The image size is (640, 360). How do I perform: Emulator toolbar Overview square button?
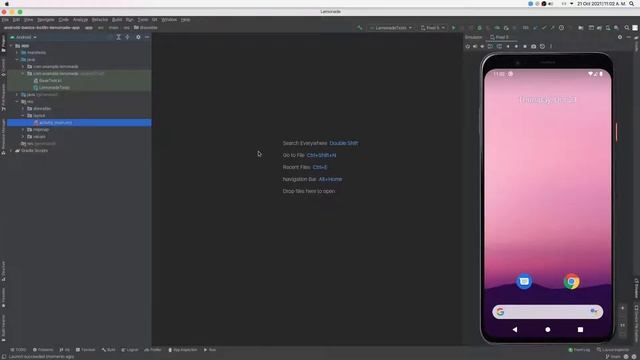(x=525, y=47)
